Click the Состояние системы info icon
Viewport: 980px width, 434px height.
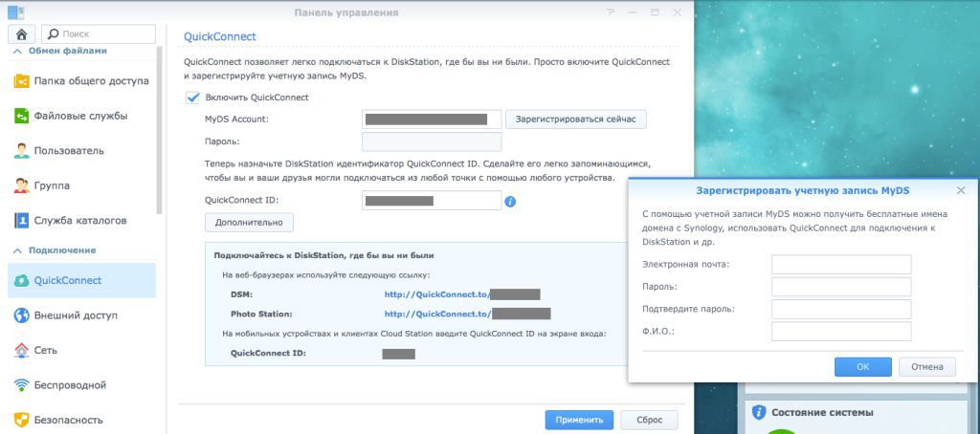[759, 412]
